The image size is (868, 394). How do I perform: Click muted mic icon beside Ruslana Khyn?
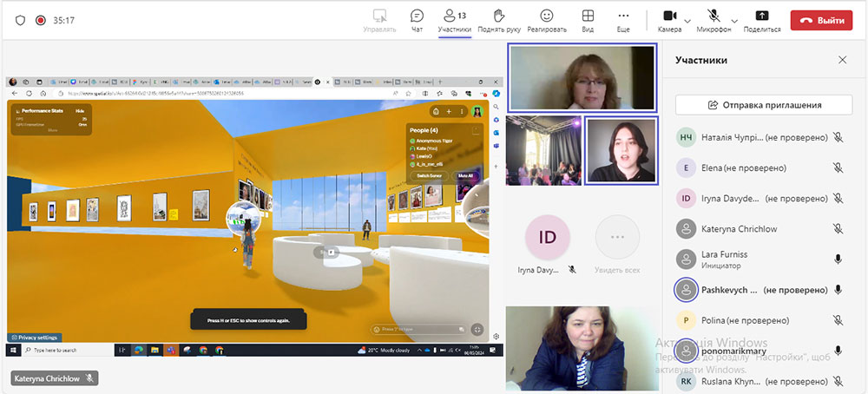click(x=838, y=381)
